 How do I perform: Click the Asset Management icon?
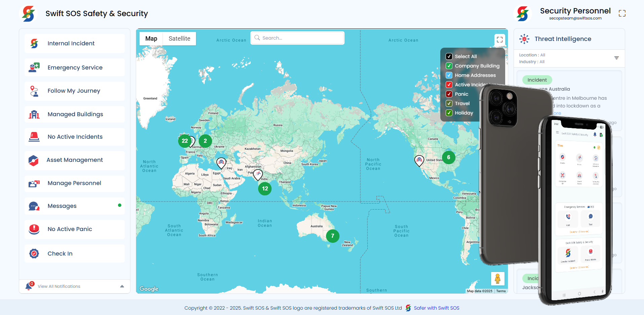point(34,161)
